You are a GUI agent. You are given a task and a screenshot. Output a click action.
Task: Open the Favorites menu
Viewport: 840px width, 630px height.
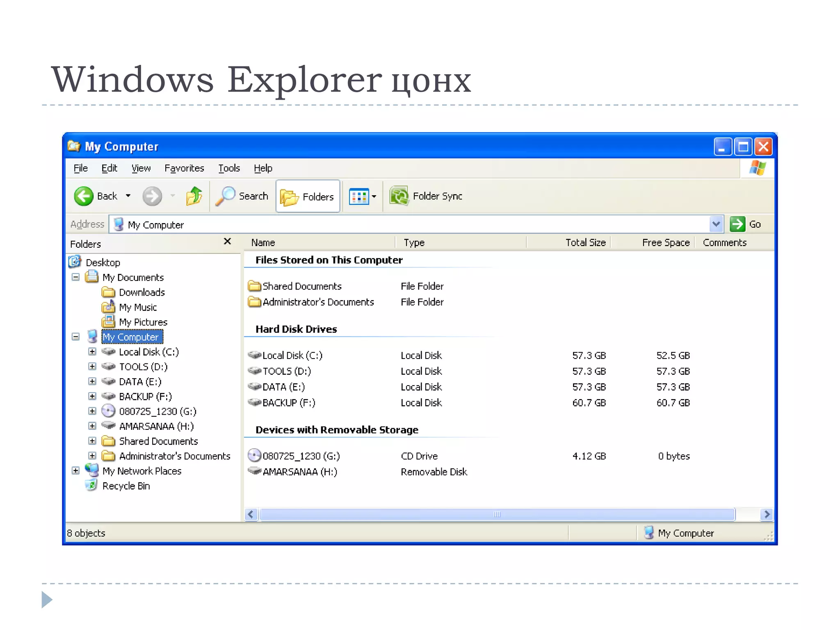(x=184, y=168)
